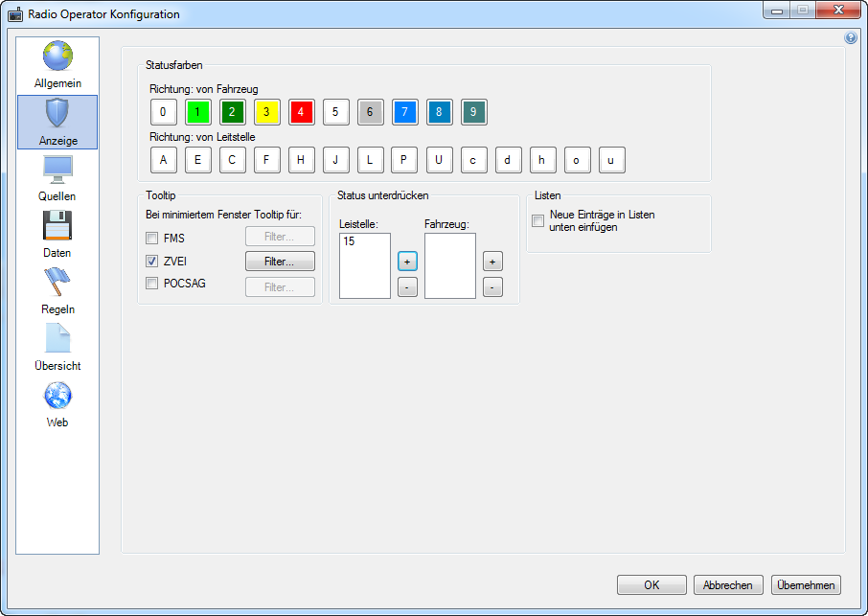Image resolution: width=868 pixels, height=616 pixels.
Task: Pick color for vehicle status 9 (teal)
Action: 474,112
